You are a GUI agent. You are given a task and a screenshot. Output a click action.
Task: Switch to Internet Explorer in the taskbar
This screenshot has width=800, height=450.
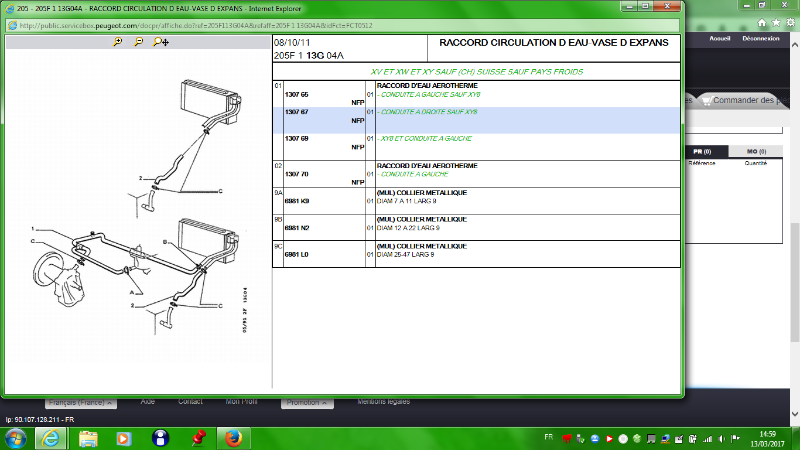click(x=51, y=439)
